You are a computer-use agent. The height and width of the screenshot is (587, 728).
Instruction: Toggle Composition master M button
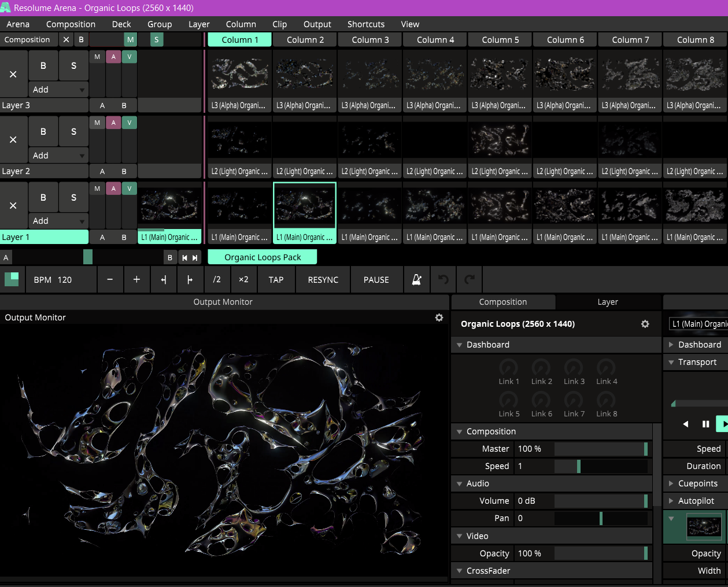tap(131, 40)
